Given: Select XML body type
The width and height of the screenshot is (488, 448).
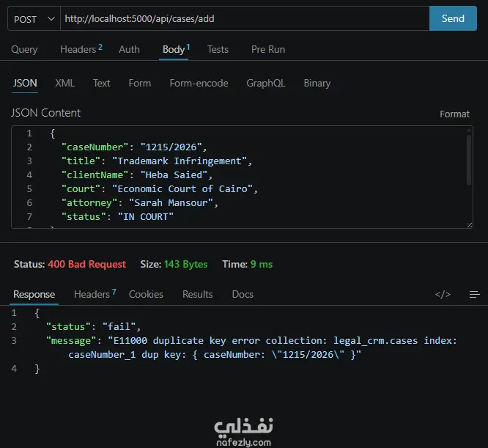Looking at the screenshot, I should (x=64, y=83).
